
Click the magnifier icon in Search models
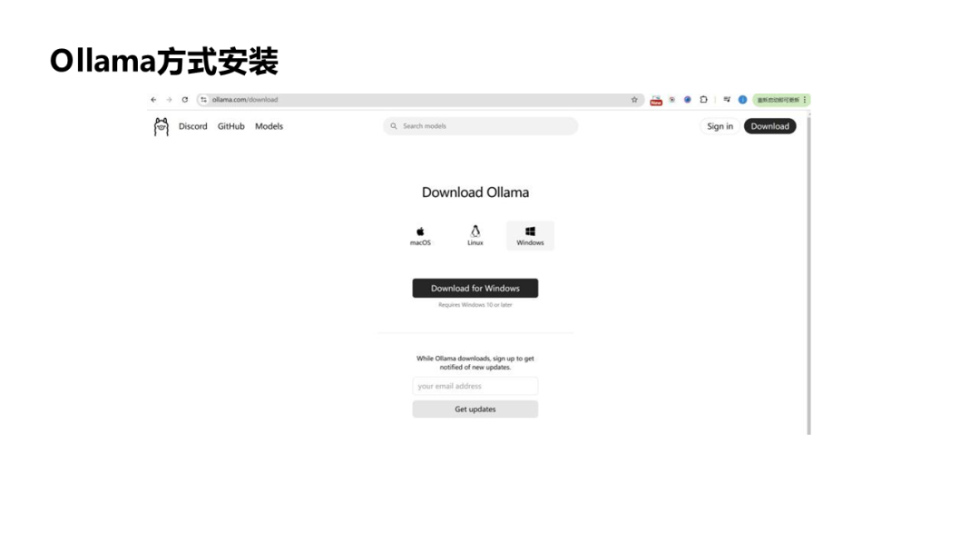394,126
